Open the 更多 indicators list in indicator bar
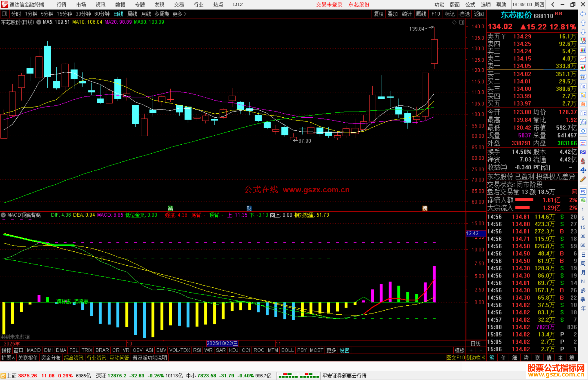Screen dimensions: 588x380 click(331, 350)
